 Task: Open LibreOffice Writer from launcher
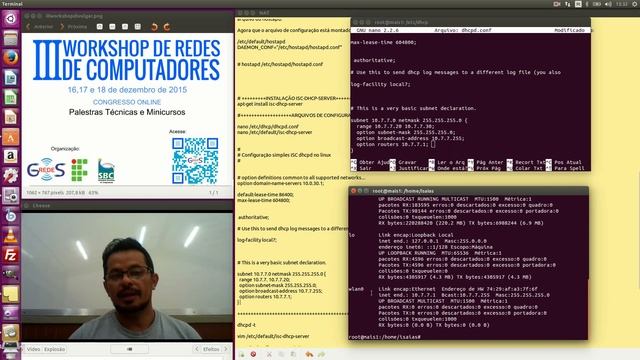(x=11, y=78)
